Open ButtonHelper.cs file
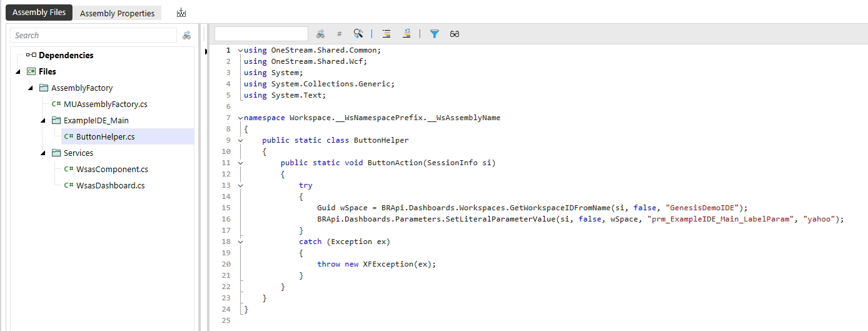The image size is (868, 331). pyautogui.click(x=105, y=136)
